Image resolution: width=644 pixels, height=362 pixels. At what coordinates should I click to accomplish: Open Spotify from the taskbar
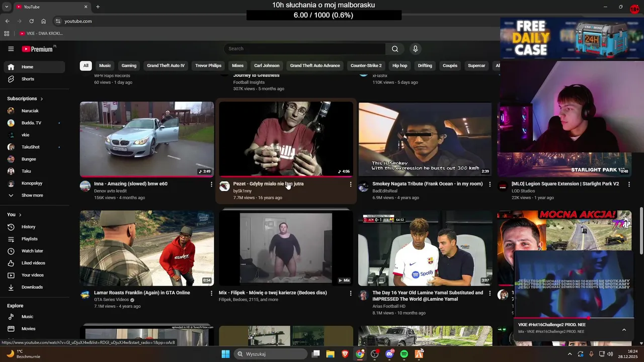click(404, 354)
